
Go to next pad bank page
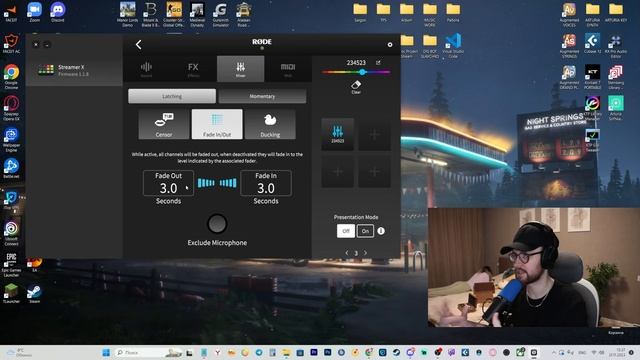[x=365, y=253]
